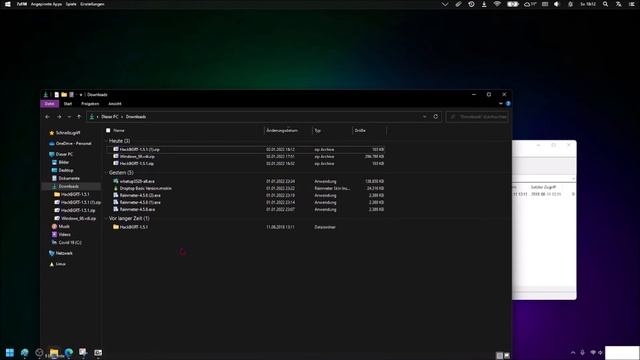Open Videos folder in navigation pane
Viewport: 640px width, 360px height.
point(61,235)
